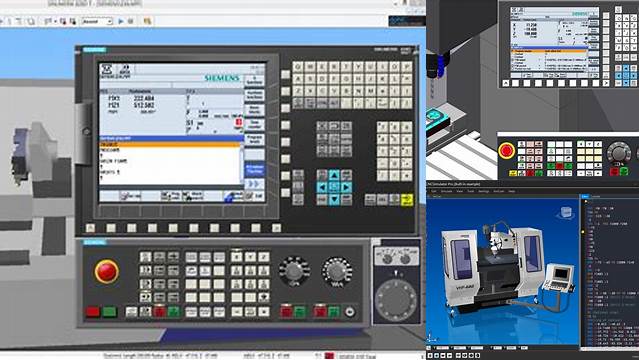This screenshot has width=639, height=360.
Task: Open the combo box dropdown in top toolbar
Action: (x=97, y=21)
